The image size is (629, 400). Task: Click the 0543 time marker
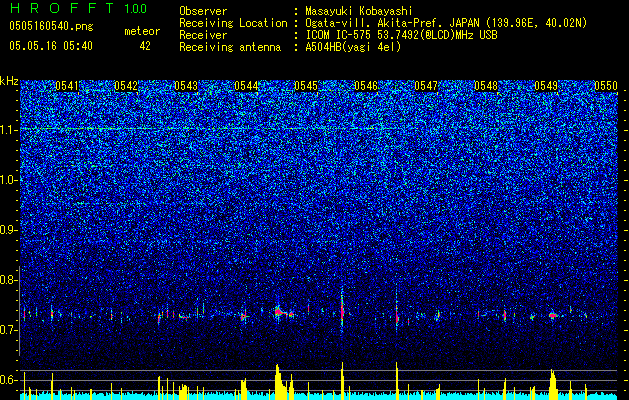(x=186, y=86)
